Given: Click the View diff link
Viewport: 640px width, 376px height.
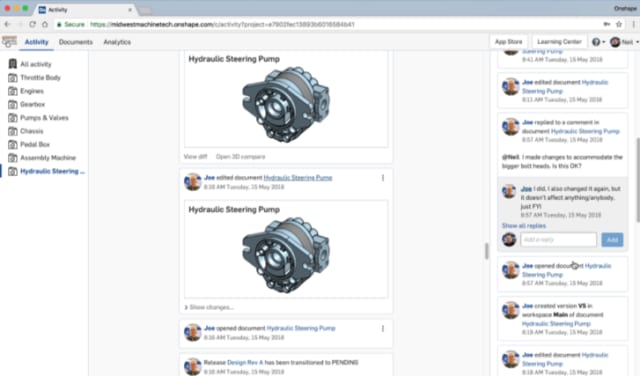Looking at the screenshot, I should 196,157.
